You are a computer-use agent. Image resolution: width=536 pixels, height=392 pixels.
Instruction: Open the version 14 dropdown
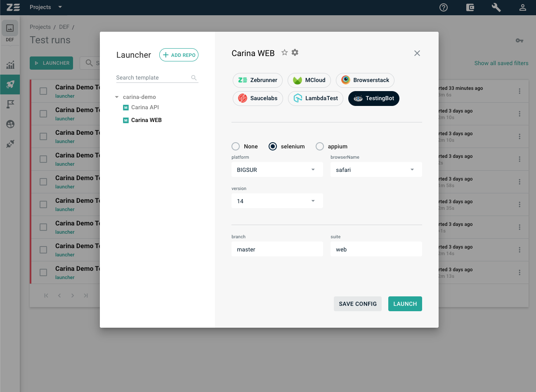click(x=277, y=201)
